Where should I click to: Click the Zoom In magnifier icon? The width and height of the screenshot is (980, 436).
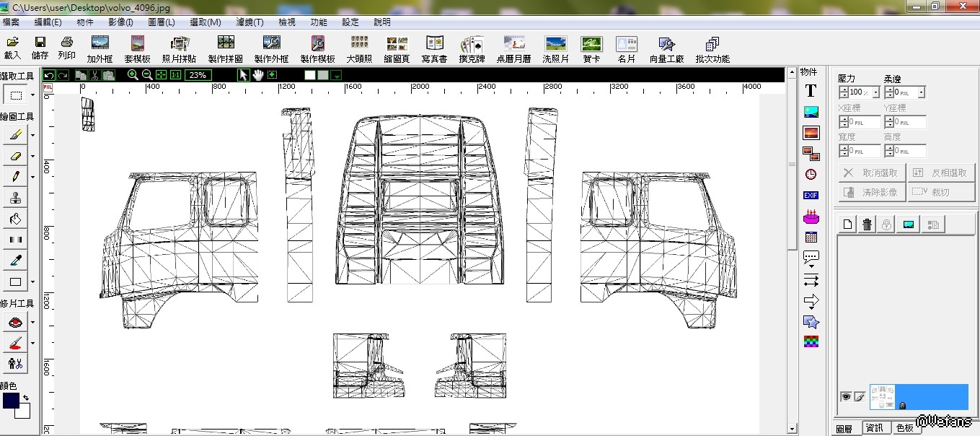click(133, 75)
